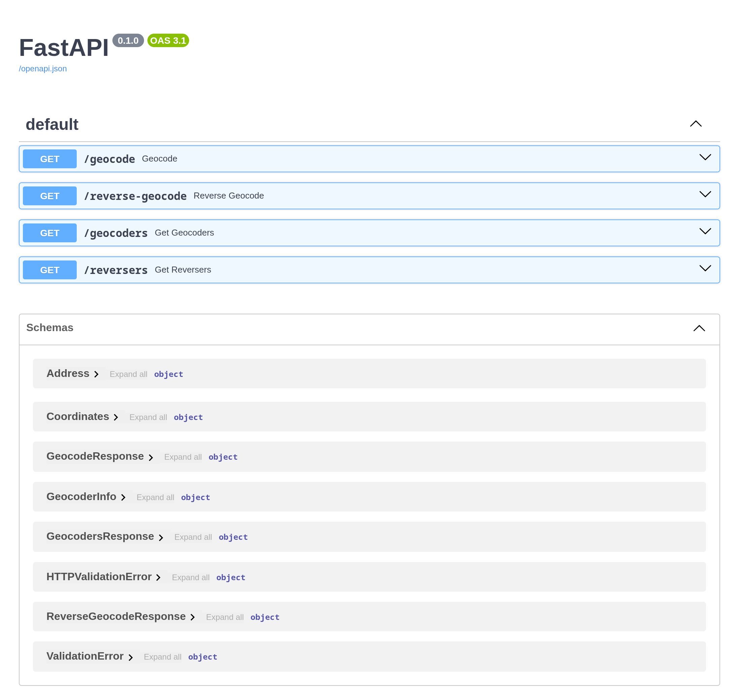Expand the ValidationError schema chevron

(x=131, y=657)
